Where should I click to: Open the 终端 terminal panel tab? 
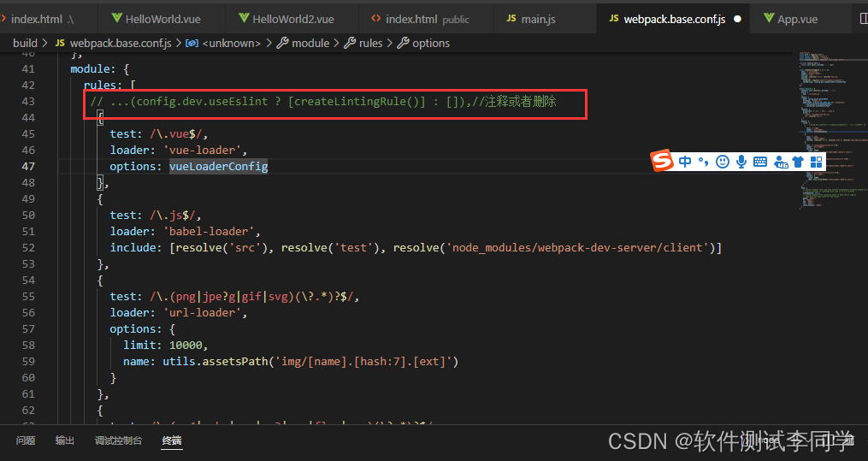pyautogui.click(x=172, y=440)
